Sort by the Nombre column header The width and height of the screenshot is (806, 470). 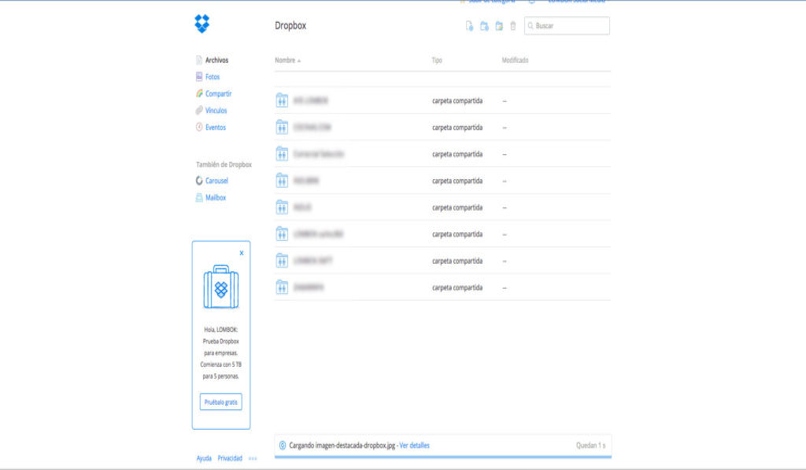pos(287,60)
